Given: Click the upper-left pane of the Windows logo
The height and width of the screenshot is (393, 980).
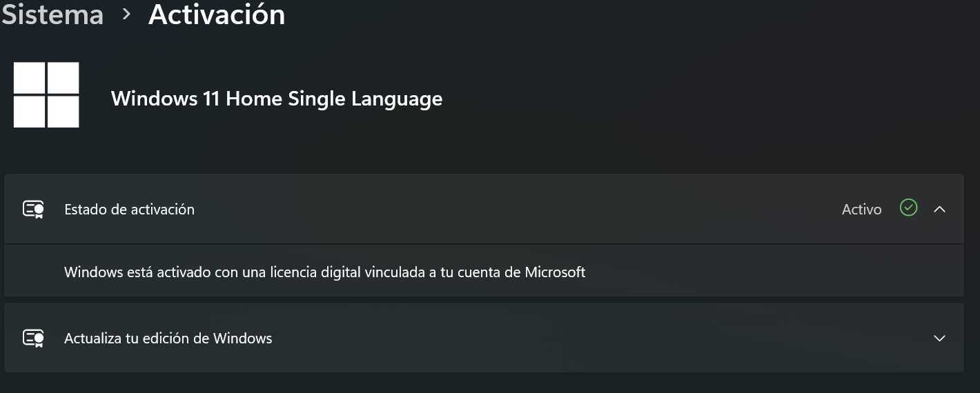Looking at the screenshot, I should tap(30, 78).
